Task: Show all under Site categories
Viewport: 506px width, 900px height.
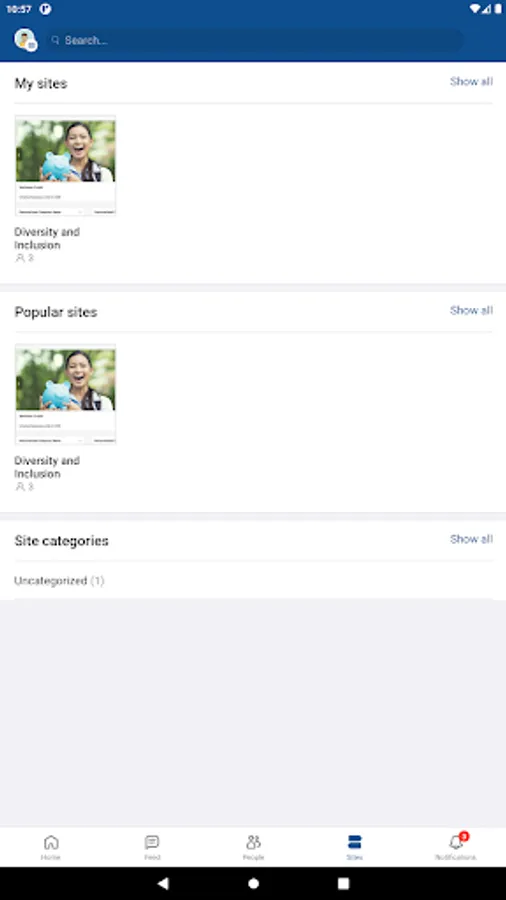Action: (471, 539)
